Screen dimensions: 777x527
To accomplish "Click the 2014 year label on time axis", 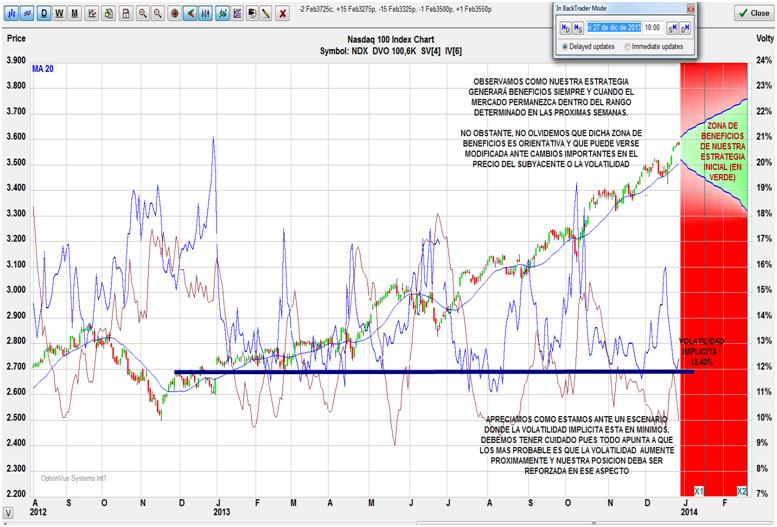I will point(689,512).
